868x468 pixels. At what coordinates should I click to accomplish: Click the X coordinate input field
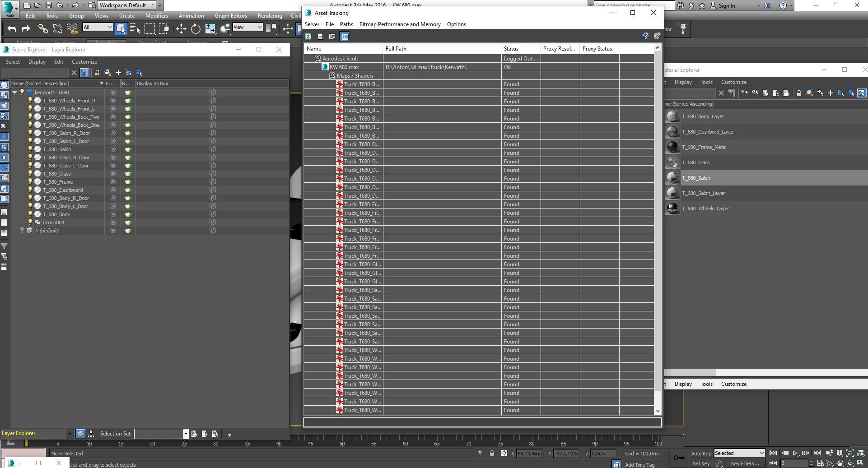[x=529, y=454]
